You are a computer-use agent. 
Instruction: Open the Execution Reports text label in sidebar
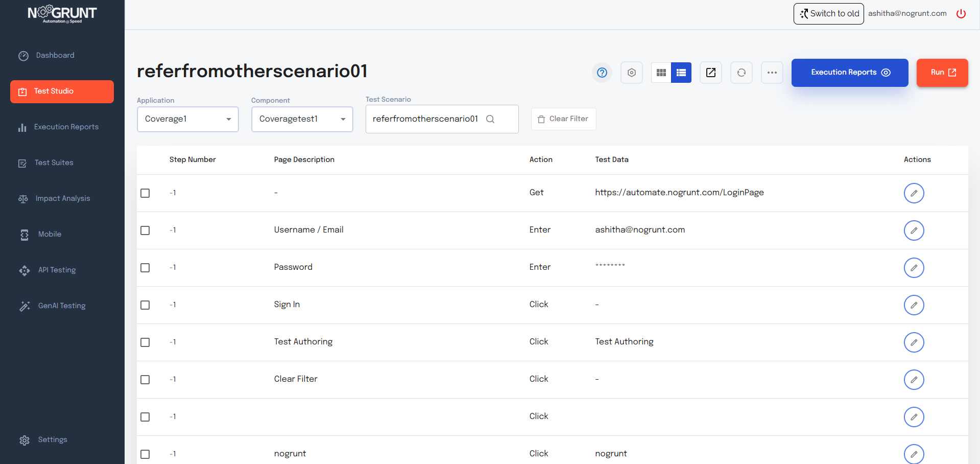pos(66,127)
